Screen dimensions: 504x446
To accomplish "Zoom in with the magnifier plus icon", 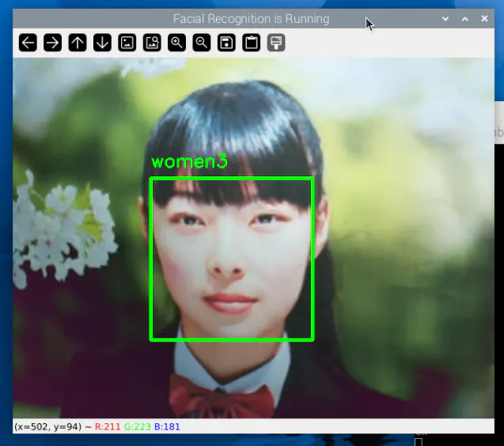I will click(x=176, y=43).
